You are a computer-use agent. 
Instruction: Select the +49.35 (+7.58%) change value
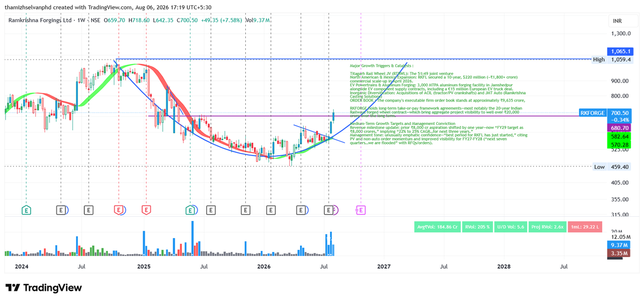[x=221, y=20]
